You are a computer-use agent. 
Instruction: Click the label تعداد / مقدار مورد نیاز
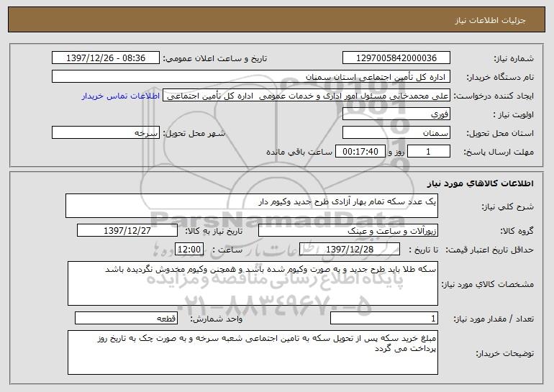(x=494, y=319)
